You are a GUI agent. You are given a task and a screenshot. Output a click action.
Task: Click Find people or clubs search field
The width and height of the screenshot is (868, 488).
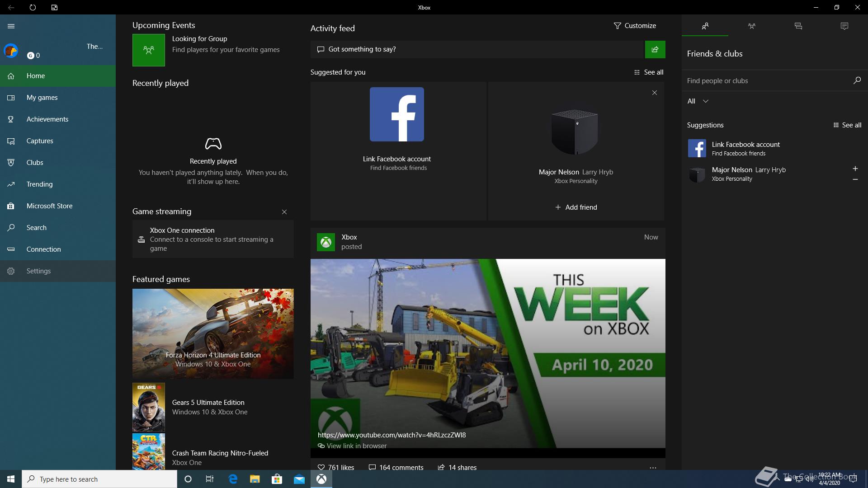click(x=767, y=80)
